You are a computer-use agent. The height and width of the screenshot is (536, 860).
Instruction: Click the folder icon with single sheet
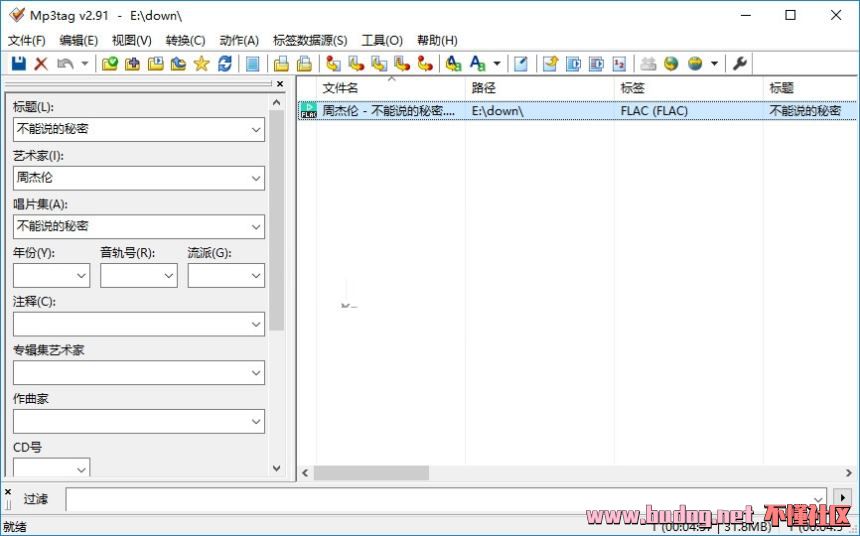point(281,64)
